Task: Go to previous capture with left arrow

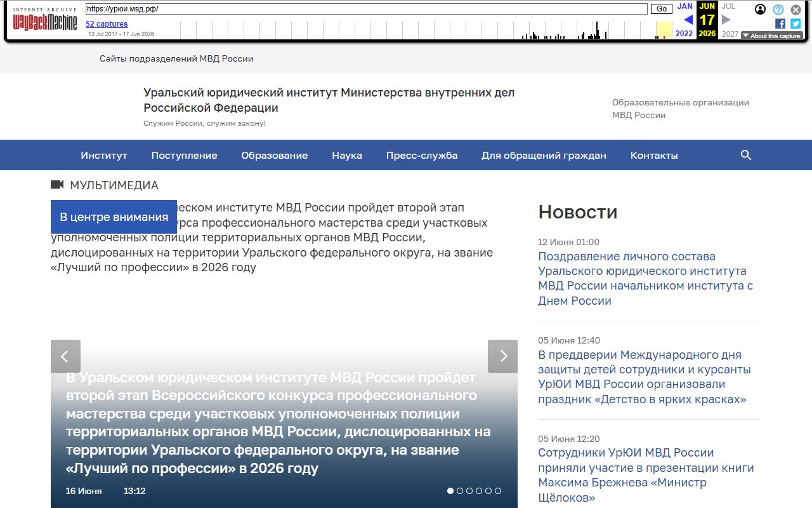Action: point(688,20)
